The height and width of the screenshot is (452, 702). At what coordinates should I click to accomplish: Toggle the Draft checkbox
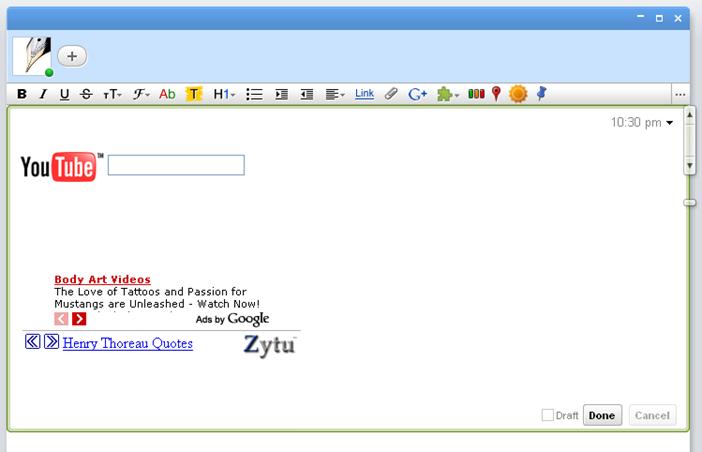[548, 415]
